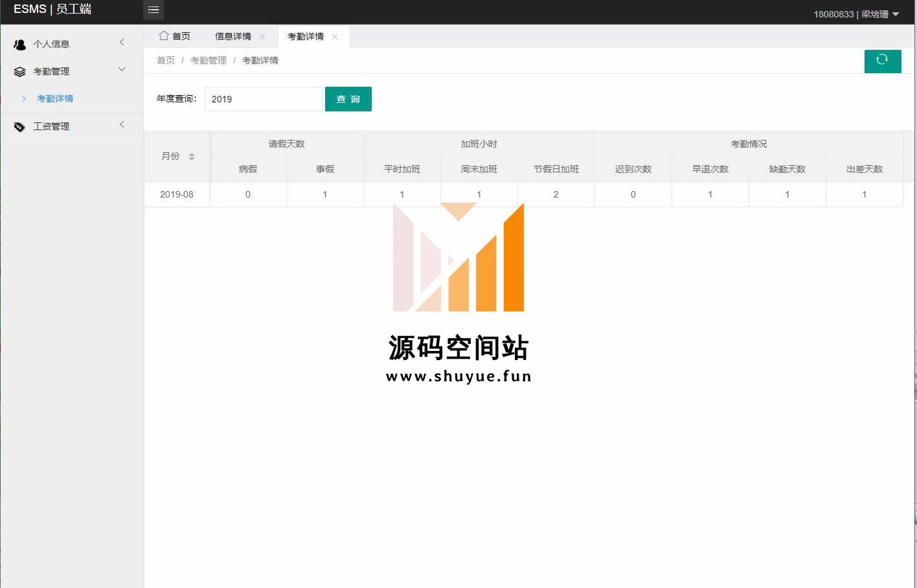Click the ESMS | 员工端 logo

click(52, 9)
